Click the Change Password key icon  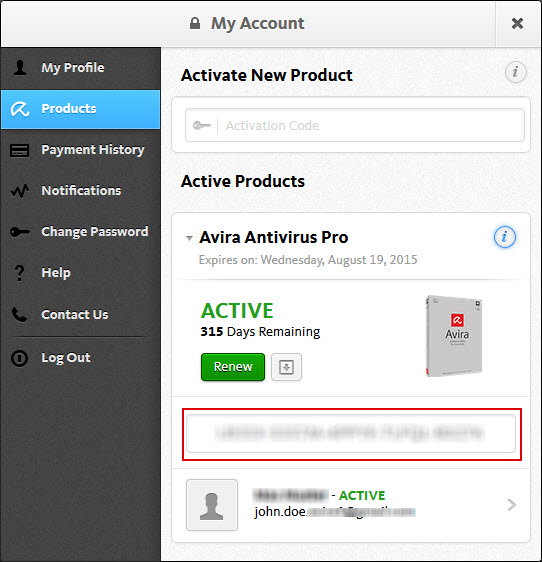point(20,232)
